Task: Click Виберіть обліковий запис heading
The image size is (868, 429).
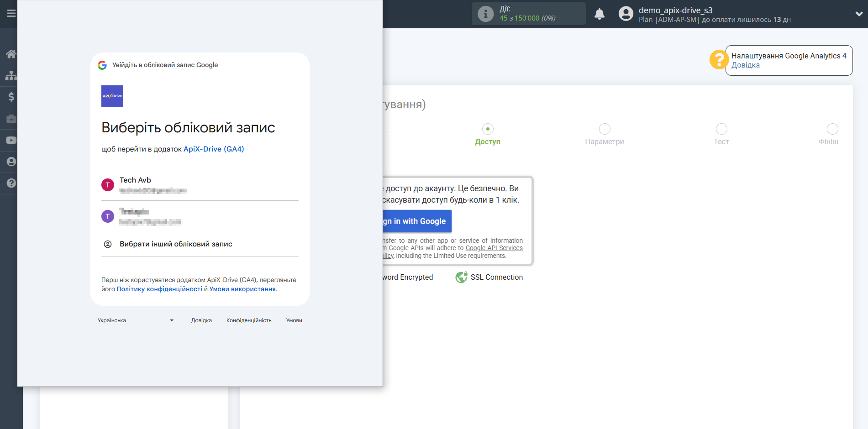Action: click(188, 127)
